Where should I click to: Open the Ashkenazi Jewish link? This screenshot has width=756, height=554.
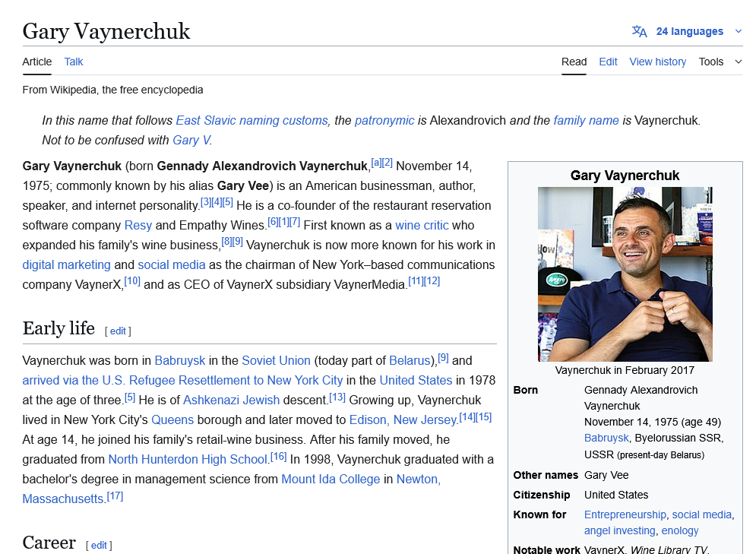(232, 400)
